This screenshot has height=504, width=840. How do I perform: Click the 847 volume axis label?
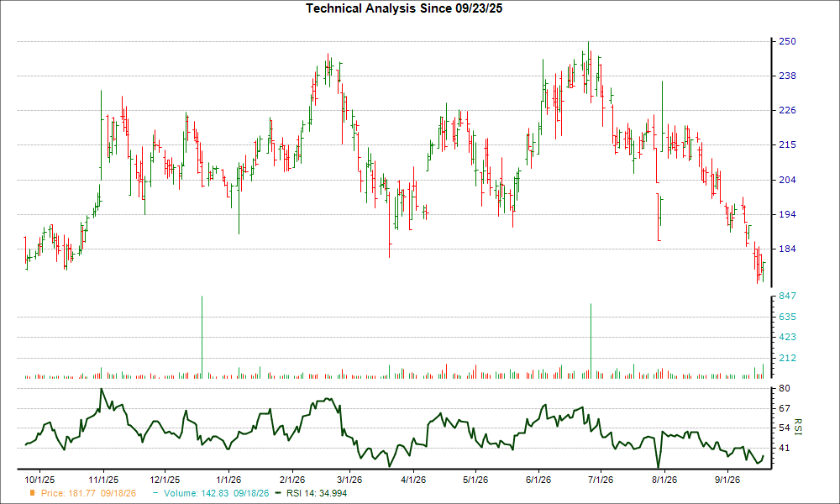tap(787, 296)
